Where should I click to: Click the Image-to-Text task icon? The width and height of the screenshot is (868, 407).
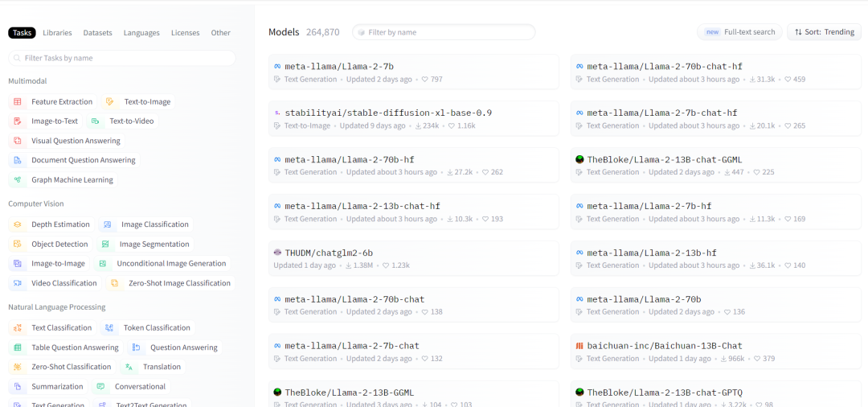(18, 121)
